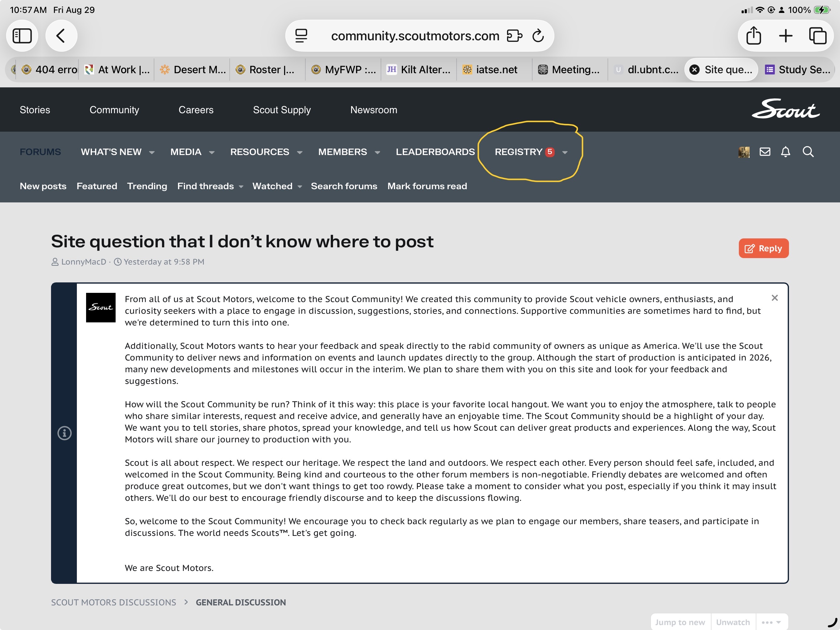The image size is (840, 630).
Task: Click the extensions icon in address bar
Action: pyautogui.click(x=515, y=36)
